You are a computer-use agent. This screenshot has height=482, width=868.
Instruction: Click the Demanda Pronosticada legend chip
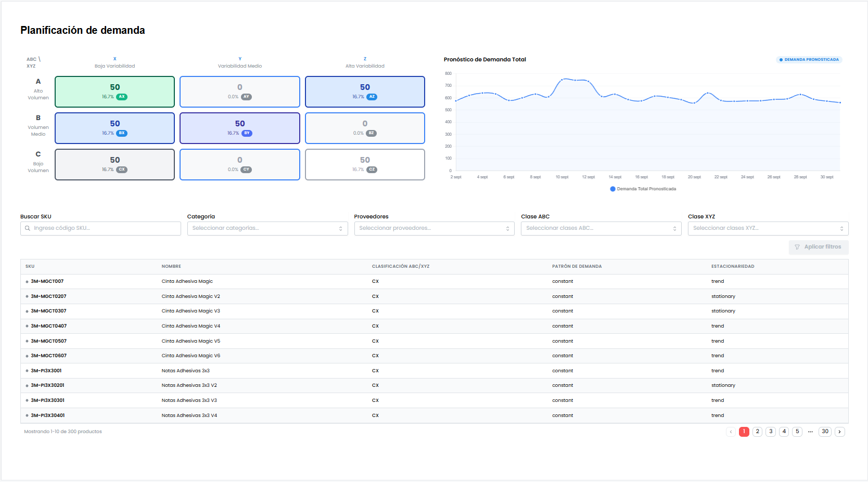coord(809,60)
